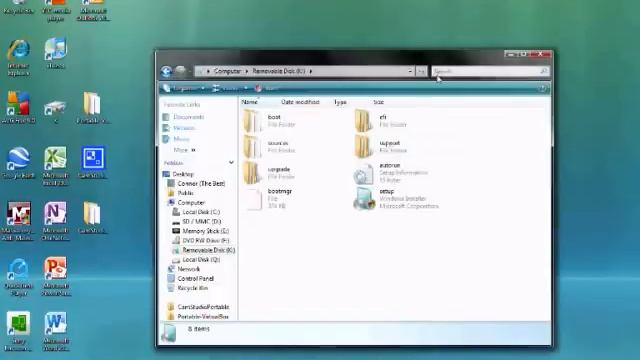The height and width of the screenshot is (360, 640).
Task: Sort files by Type column header
Action: tap(340, 102)
